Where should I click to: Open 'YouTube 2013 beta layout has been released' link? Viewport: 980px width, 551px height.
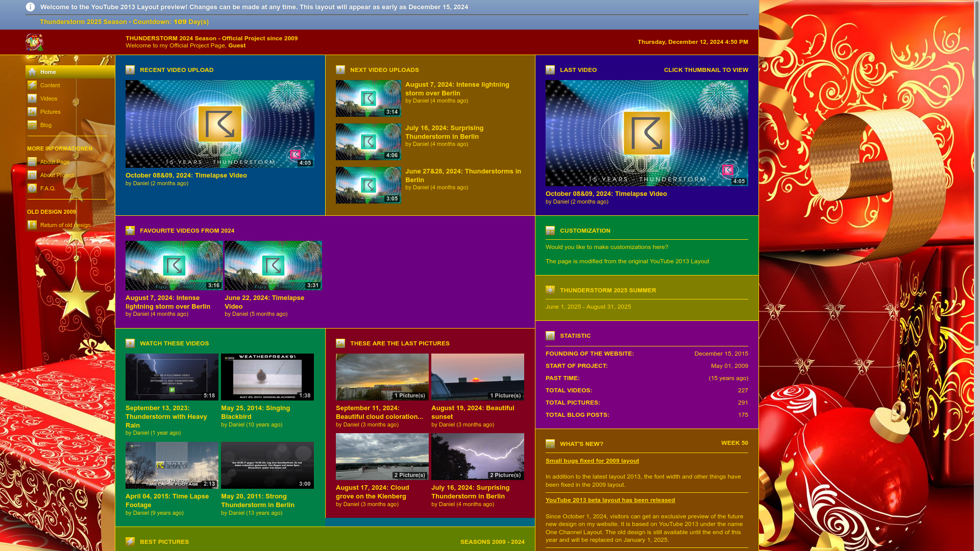(610, 500)
